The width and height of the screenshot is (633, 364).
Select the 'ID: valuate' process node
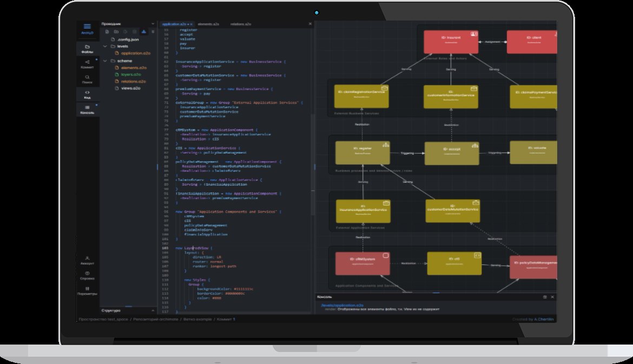click(533, 152)
